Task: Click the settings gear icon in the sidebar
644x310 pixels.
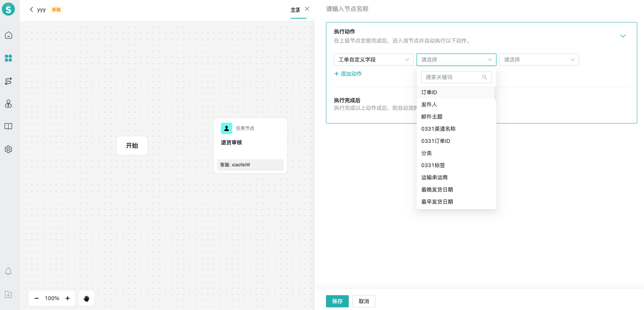Action: (x=8, y=149)
